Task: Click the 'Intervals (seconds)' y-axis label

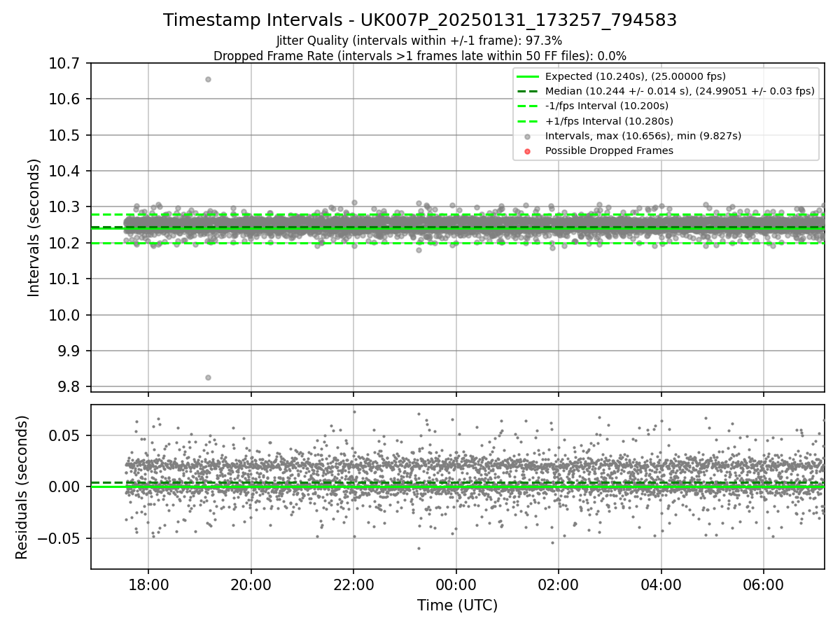Action: coord(34,227)
